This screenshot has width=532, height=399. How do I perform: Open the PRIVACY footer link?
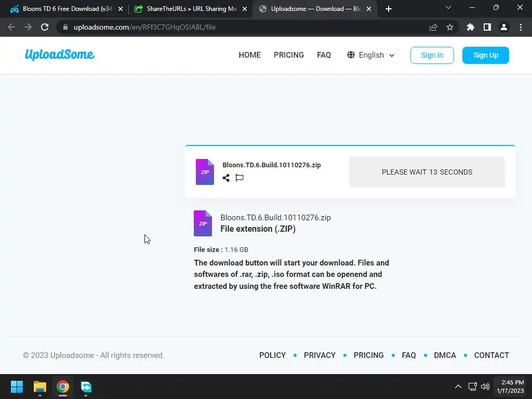pos(320,355)
